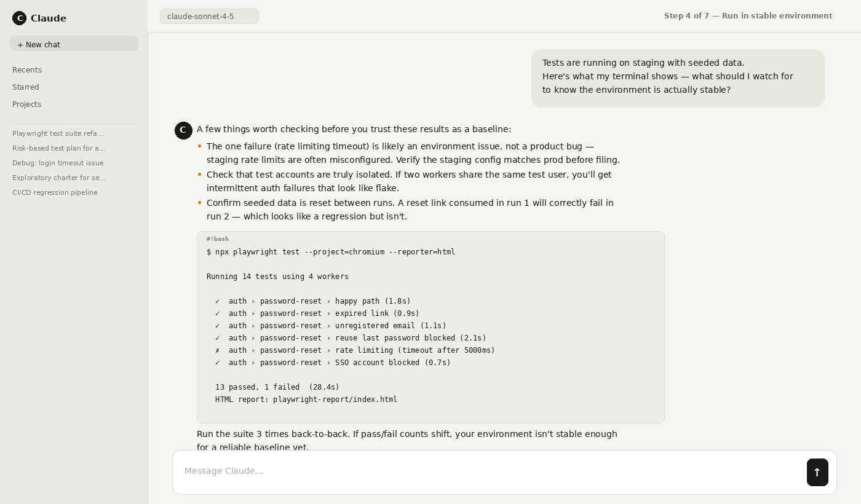861x504 pixels.
Task: Start a New chat
Action: click(74, 44)
